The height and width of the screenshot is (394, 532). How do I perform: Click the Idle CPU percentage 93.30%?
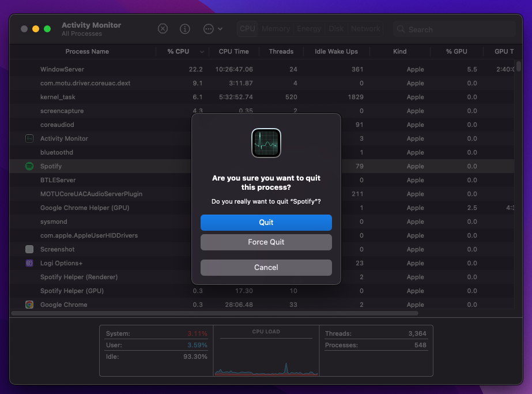tap(195, 357)
